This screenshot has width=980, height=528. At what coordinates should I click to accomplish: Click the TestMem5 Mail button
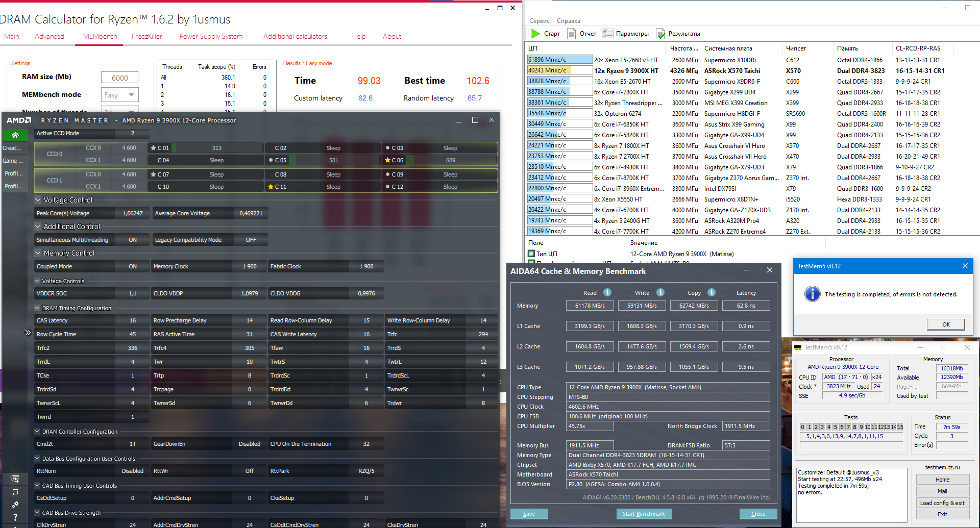[x=942, y=491]
